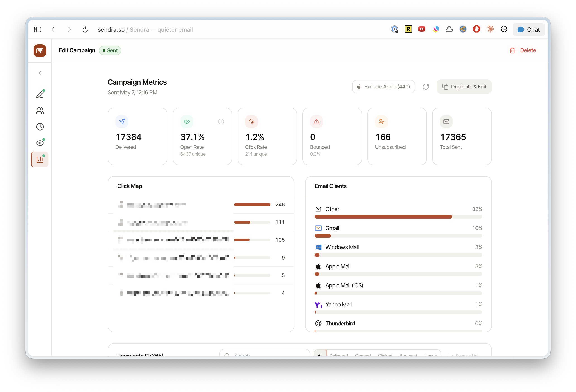Click the Sent May 7, 12:16 PM timestamp
This screenshot has height=392, width=576.
tap(132, 92)
